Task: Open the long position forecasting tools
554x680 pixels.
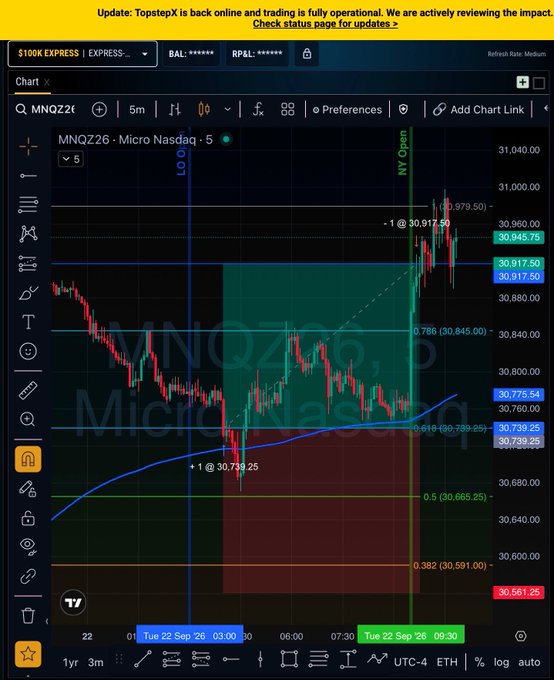Action: coord(28,264)
